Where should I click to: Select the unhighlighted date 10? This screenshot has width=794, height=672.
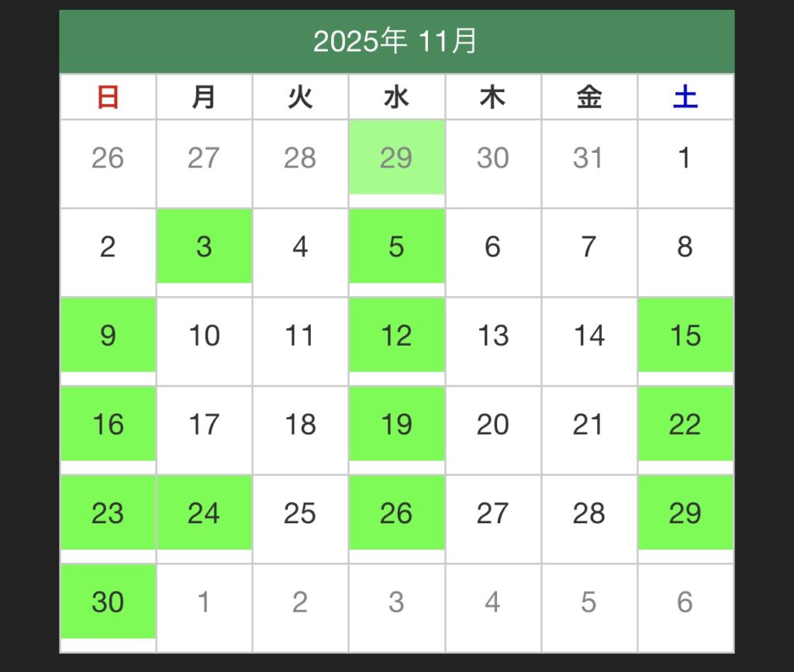204,336
